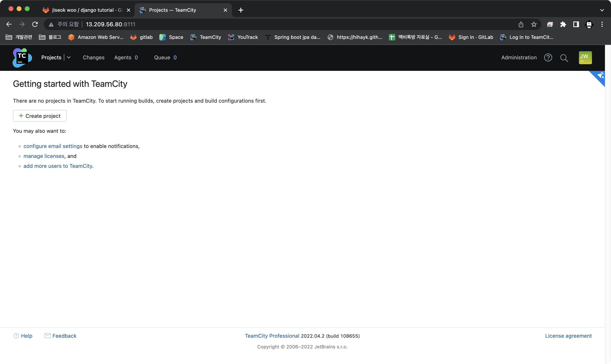The width and height of the screenshot is (611, 364).
Task: Open a new browser tab
Action: 241,10
